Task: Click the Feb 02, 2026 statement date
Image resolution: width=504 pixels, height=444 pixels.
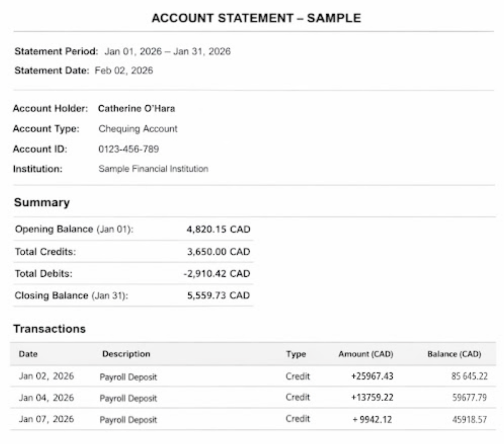Action: click(x=124, y=70)
